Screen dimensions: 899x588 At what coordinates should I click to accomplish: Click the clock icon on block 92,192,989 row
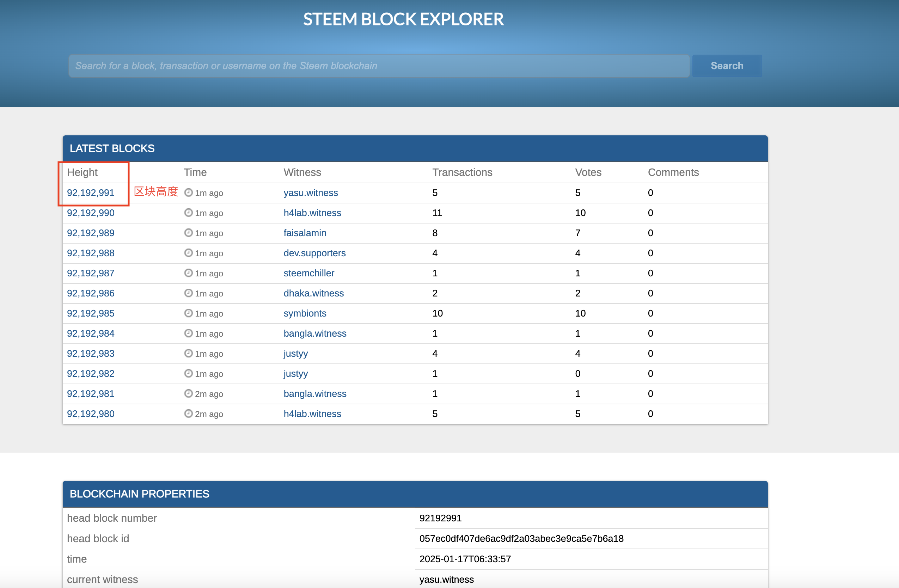pyautogui.click(x=189, y=232)
